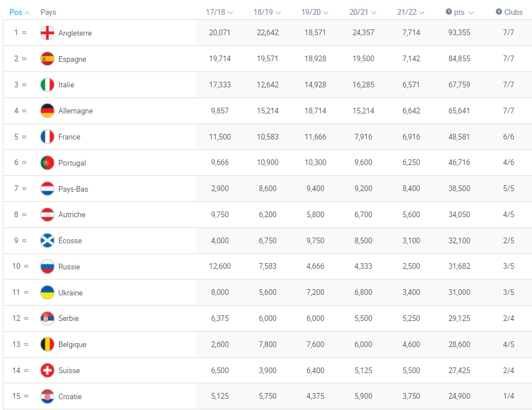Open the Pays-Bas country link
This screenshot has height=410, width=532.
tap(73, 189)
